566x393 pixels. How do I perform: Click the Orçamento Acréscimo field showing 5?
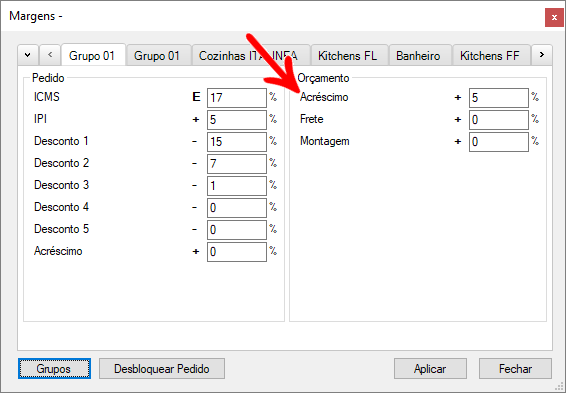[499, 98]
